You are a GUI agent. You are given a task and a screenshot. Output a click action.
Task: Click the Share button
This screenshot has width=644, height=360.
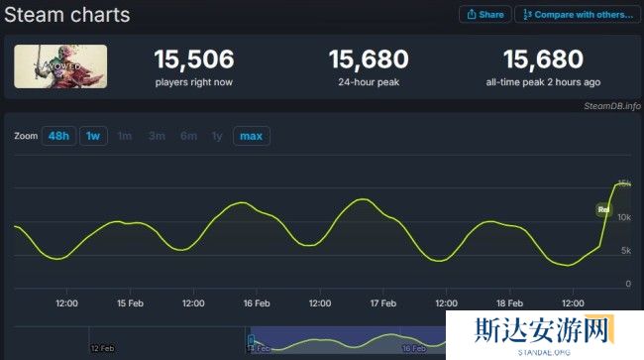[x=485, y=15]
